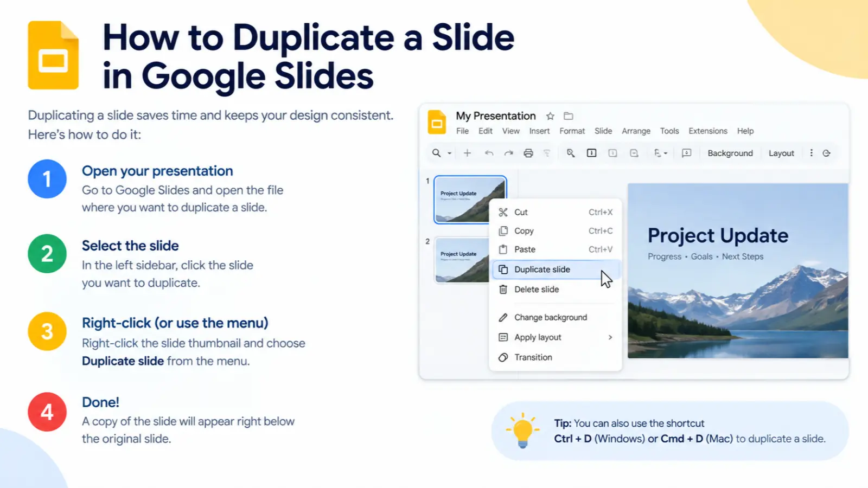Click the Print icon
The width and height of the screenshot is (868, 488).
(x=528, y=153)
